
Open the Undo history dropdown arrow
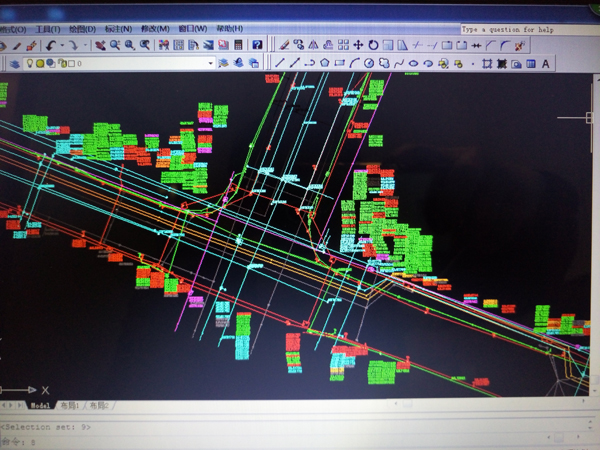coord(61,45)
